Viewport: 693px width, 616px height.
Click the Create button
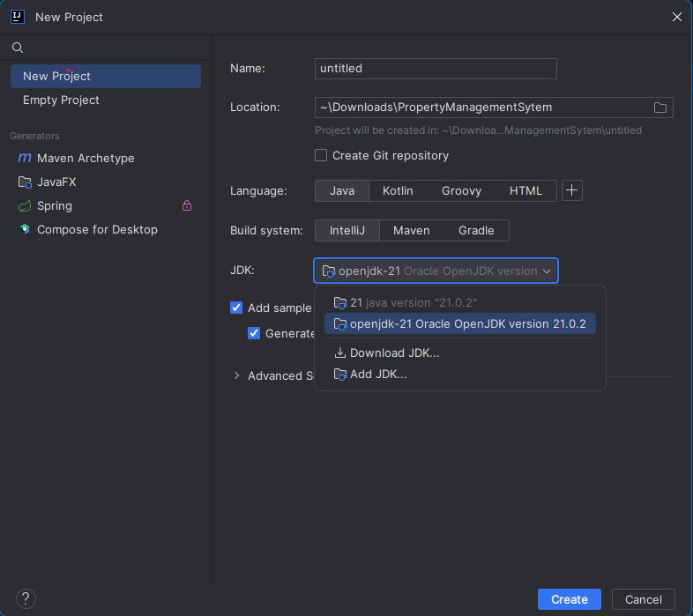pyautogui.click(x=570, y=599)
